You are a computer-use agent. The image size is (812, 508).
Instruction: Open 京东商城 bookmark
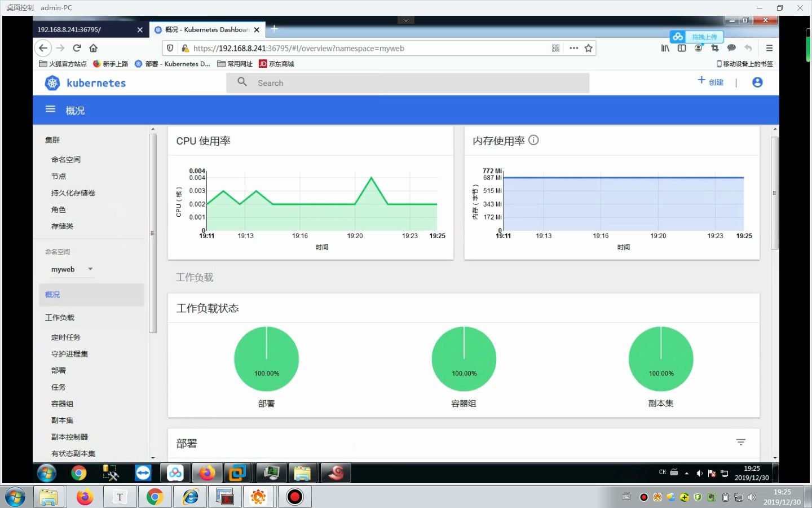[276, 64]
